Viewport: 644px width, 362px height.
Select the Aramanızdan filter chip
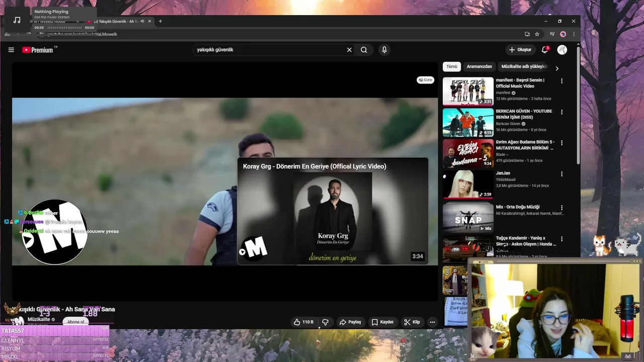coord(479,66)
